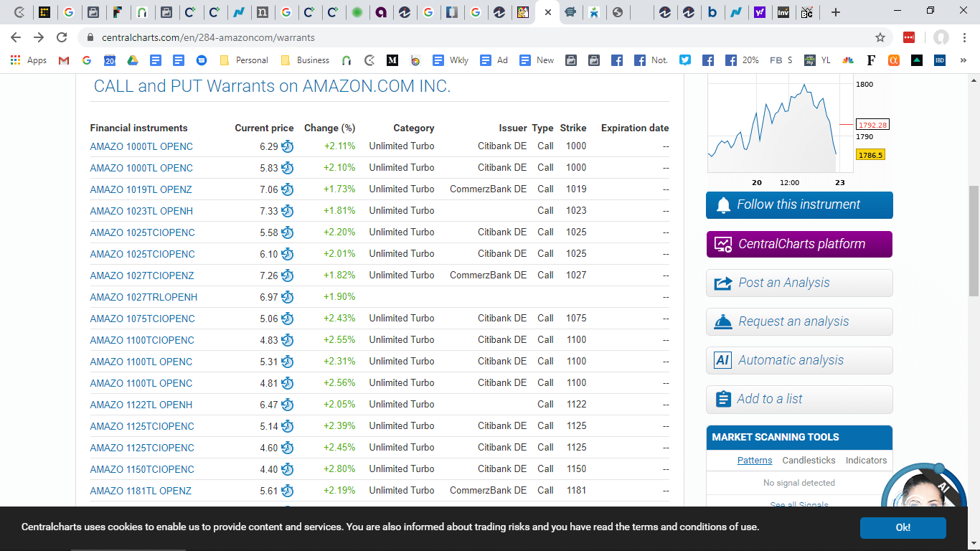980x551 pixels.
Task: Open the AMAZO 1181TL OPENZ warrant link
Action: click(141, 491)
